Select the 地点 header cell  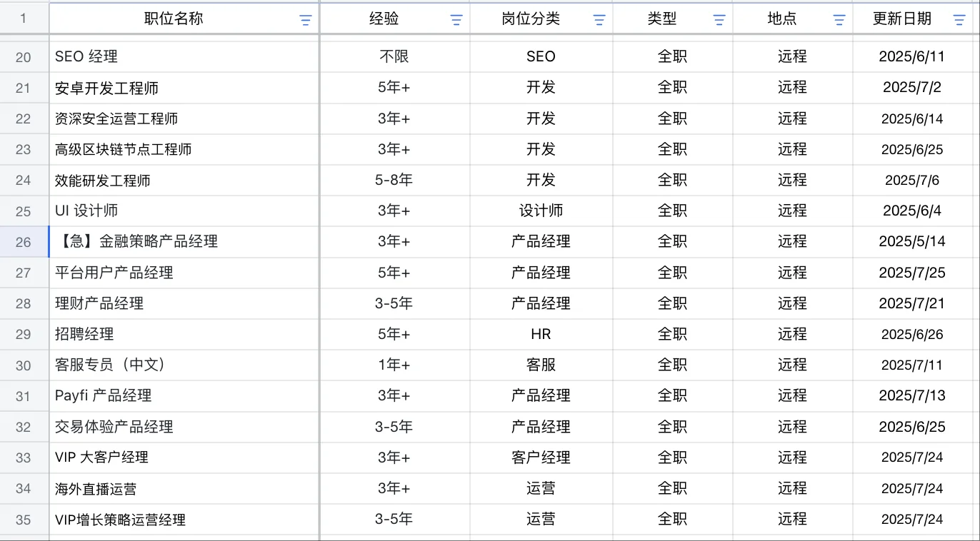pos(793,19)
